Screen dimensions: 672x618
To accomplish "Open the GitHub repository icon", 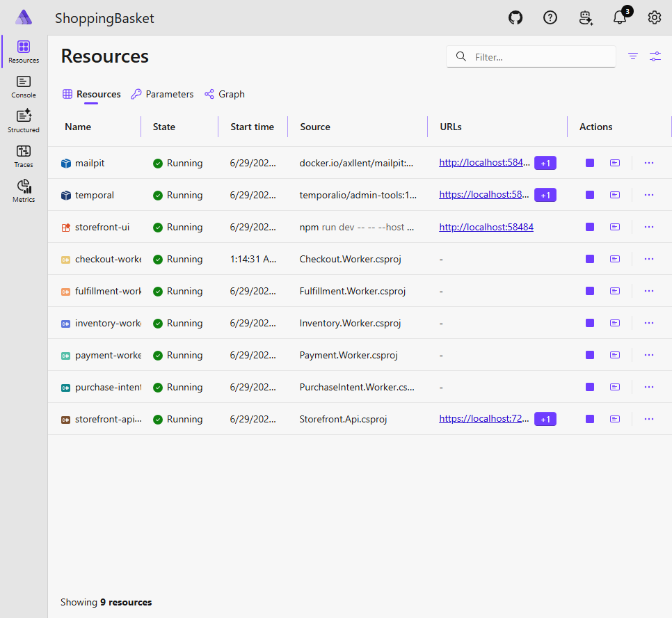I will (x=515, y=17).
